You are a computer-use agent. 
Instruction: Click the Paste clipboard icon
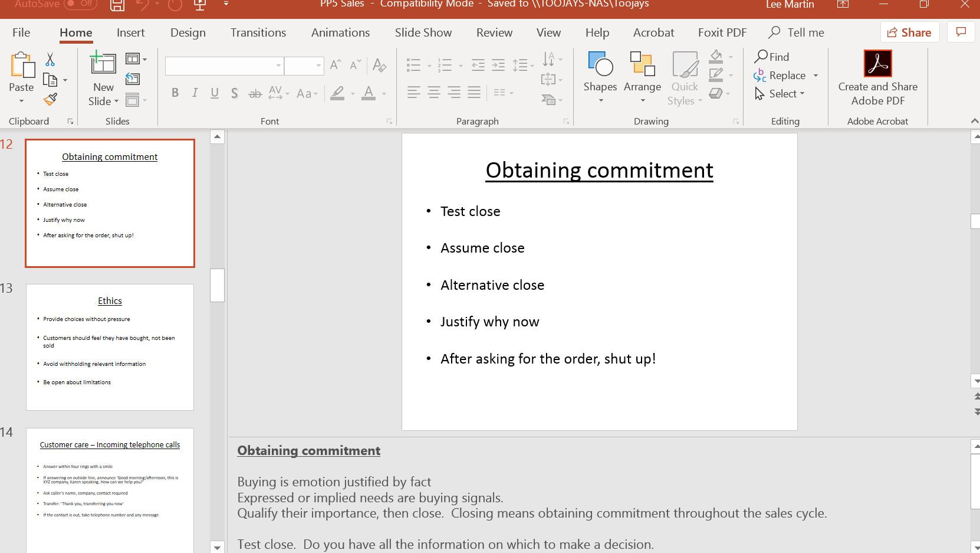pos(22,66)
